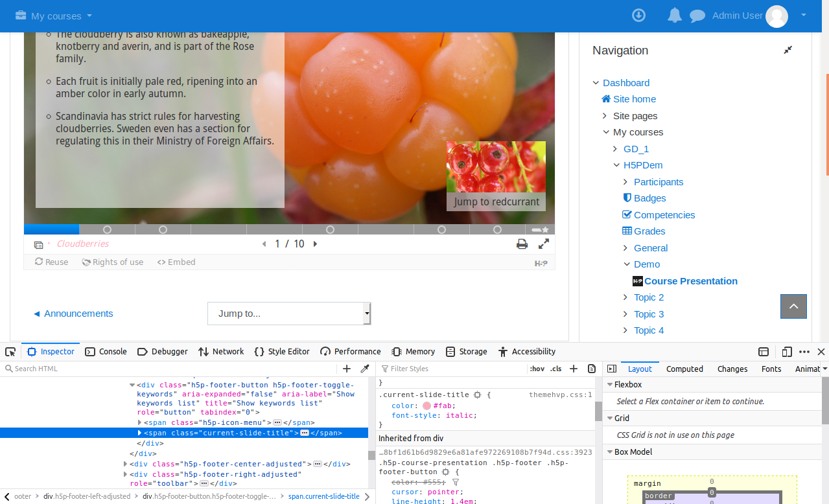Collapse the Demo section in Navigation
829x504 pixels.
point(625,264)
